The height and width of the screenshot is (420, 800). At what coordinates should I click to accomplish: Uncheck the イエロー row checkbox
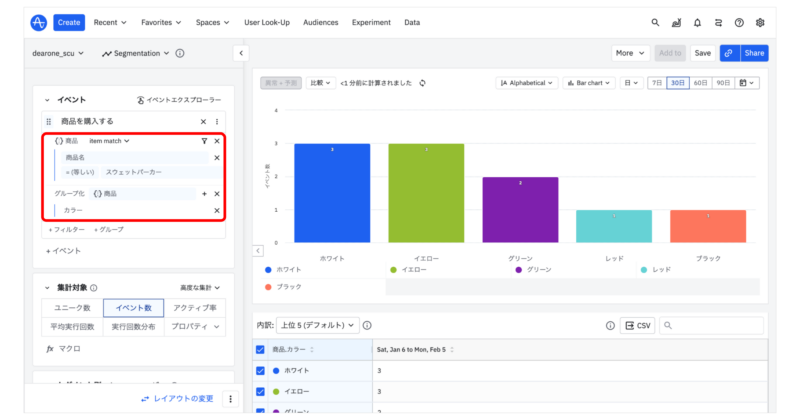262,392
